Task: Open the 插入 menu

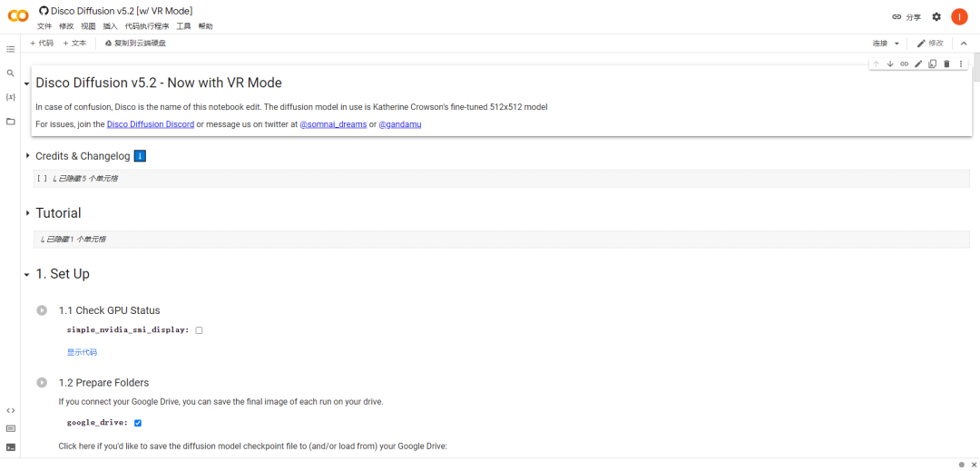Action: pyautogui.click(x=110, y=26)
